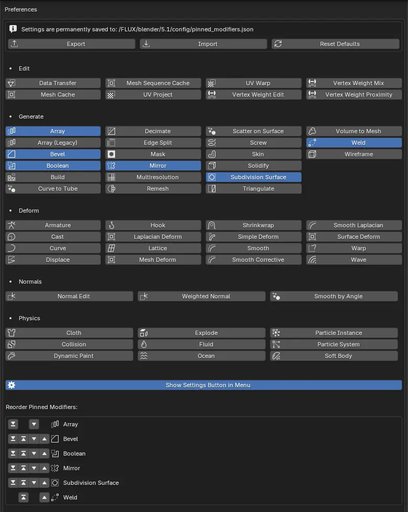Move Weld up one position
This screenshot has height=512, width=408.
(44, 497)
